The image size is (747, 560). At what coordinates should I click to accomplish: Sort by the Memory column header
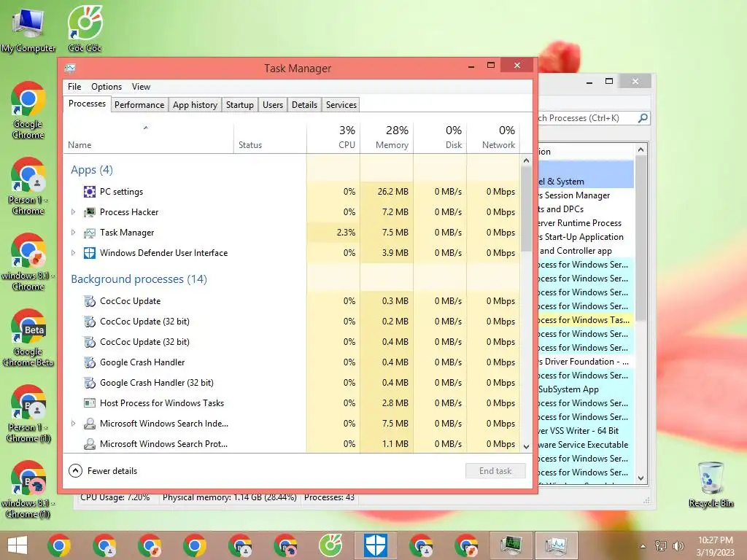[387, 137]
